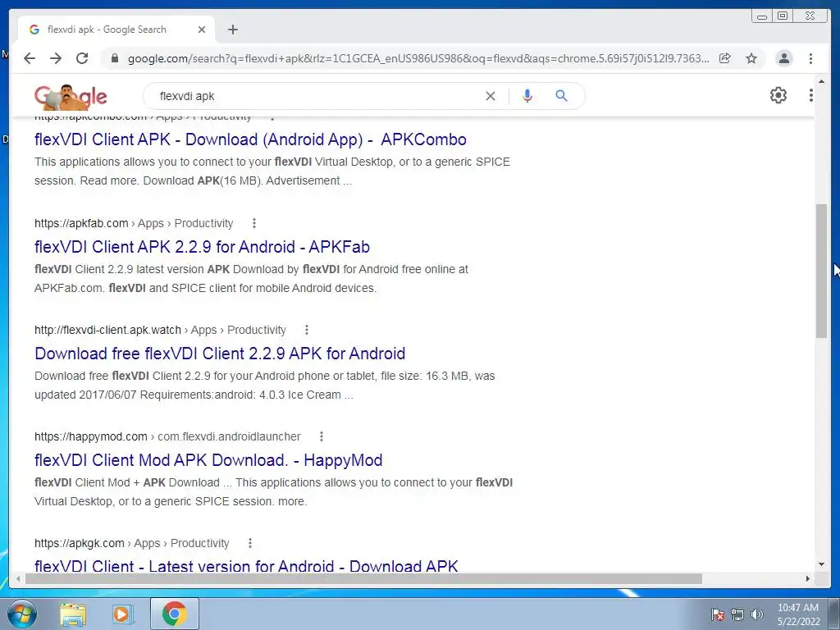The image size is (840, 630).
Task: Click the flexvdi-client.apk.watch breadcrumb URL
Action: coord(107,330)
